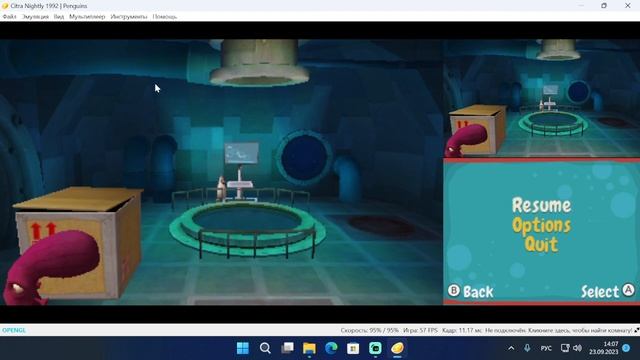Open File Explorer from the taskbar
The height and width of the screenshot is (360, 640).
pos(309,348)
